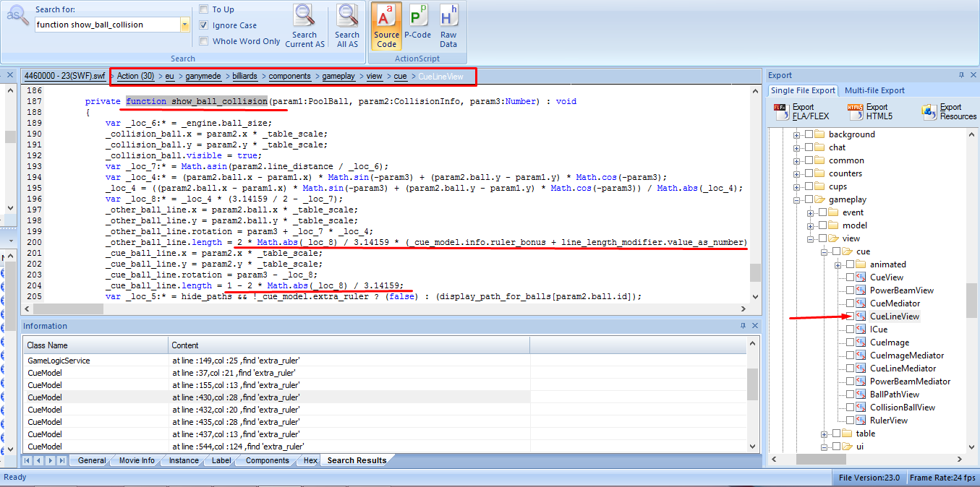The image size is (980, 487).
Task: Check the CueLineView export checkbox
Action: click(x=850, y=316)
